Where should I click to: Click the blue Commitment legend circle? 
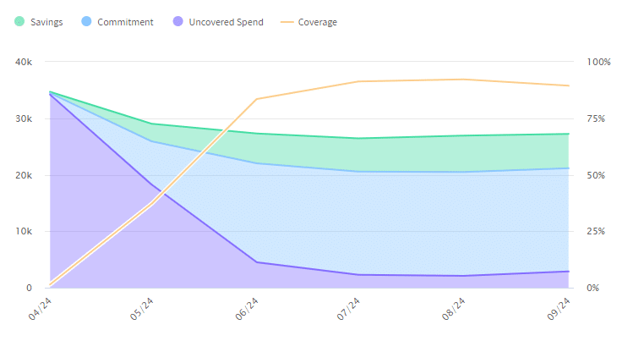tap(85, 22)
